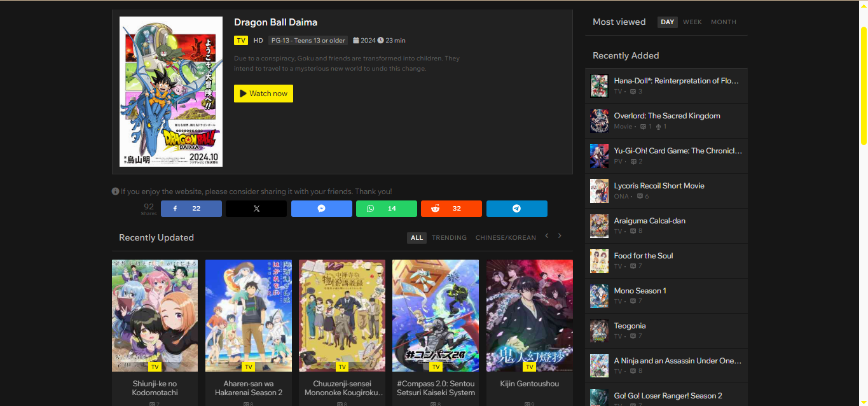Viewport: 868px width, 406px height.
Task: Select the CHINESE/KOREAN filter tab
Action: [506, 238]
